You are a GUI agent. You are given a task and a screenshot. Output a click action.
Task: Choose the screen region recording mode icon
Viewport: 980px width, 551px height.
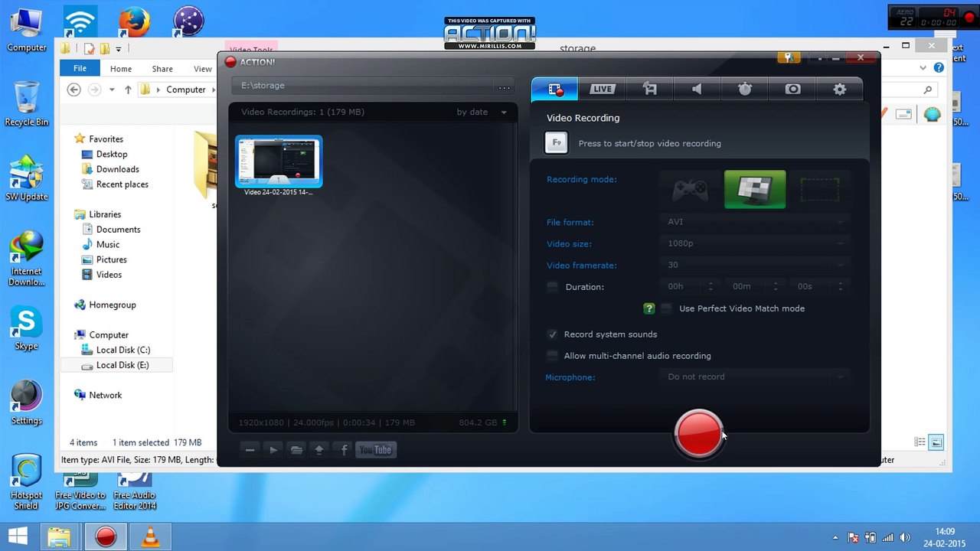pos(819,189)
